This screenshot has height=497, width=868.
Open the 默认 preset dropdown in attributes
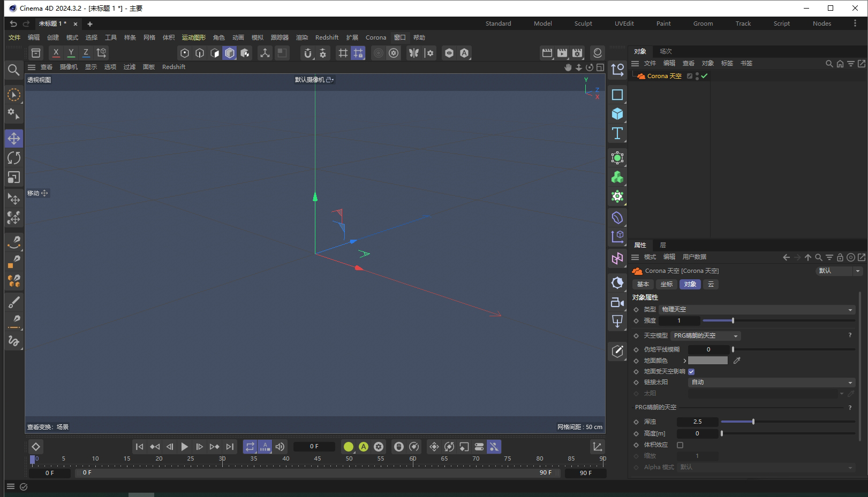point(839,271)
